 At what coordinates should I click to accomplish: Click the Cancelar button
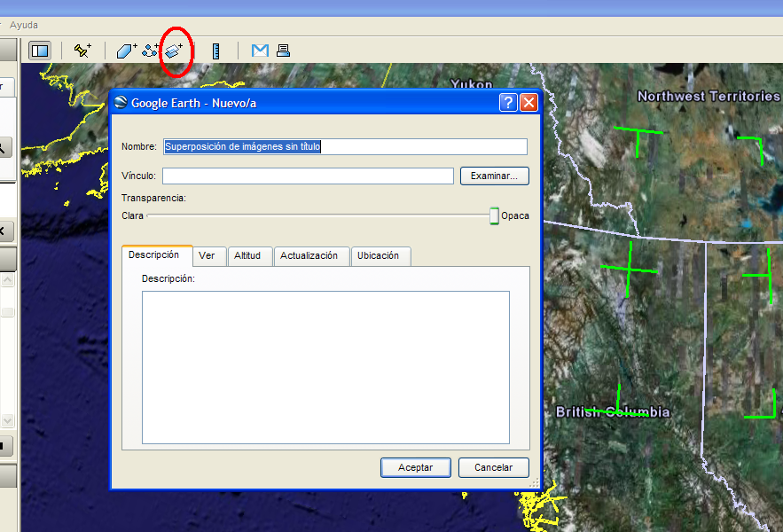pyautogui.click(x=493, y=467)
